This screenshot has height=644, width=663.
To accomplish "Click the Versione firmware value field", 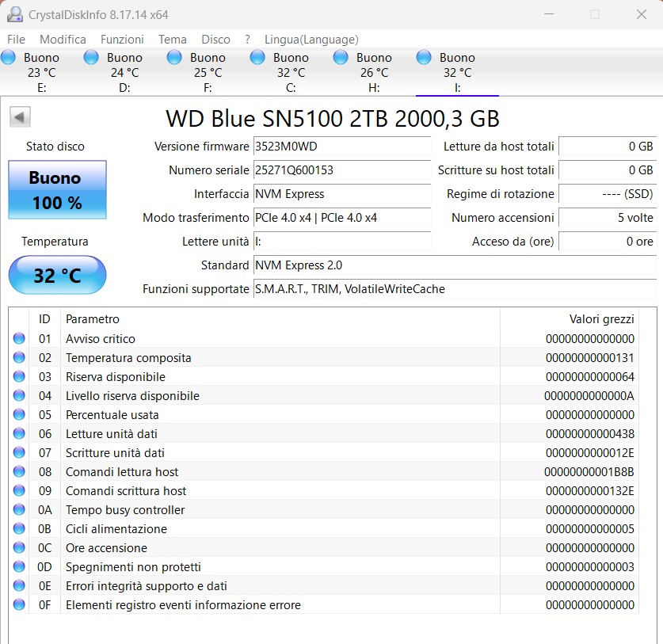I will point(341,147).
